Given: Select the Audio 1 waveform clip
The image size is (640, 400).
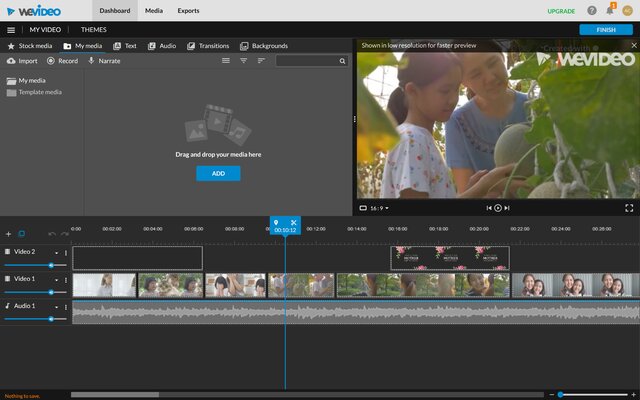Looking at the screenshot, I should pyautogui.click(x=356, y=312).
